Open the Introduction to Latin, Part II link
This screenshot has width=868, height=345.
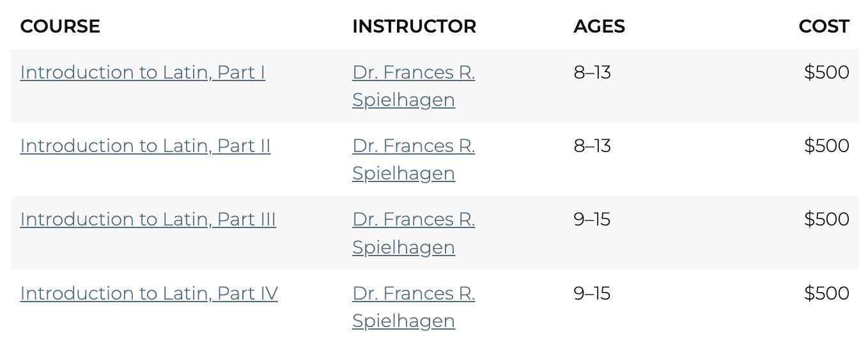click(x=145, y=146)
